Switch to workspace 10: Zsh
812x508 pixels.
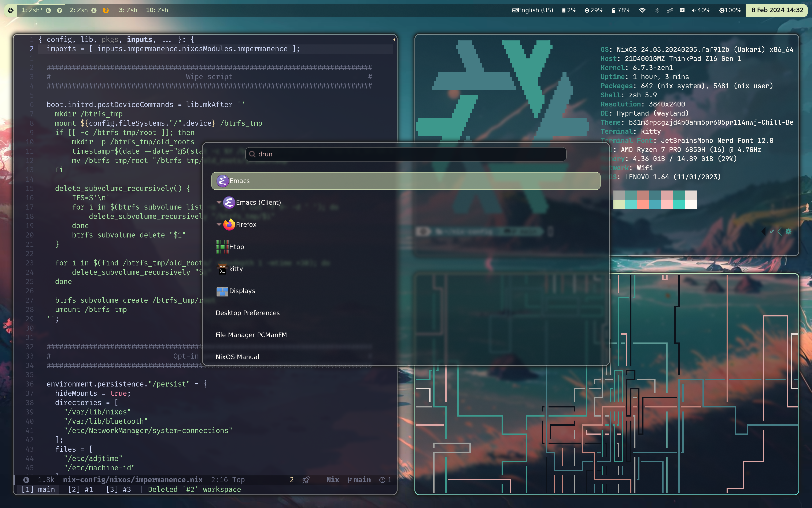[157, 10]
